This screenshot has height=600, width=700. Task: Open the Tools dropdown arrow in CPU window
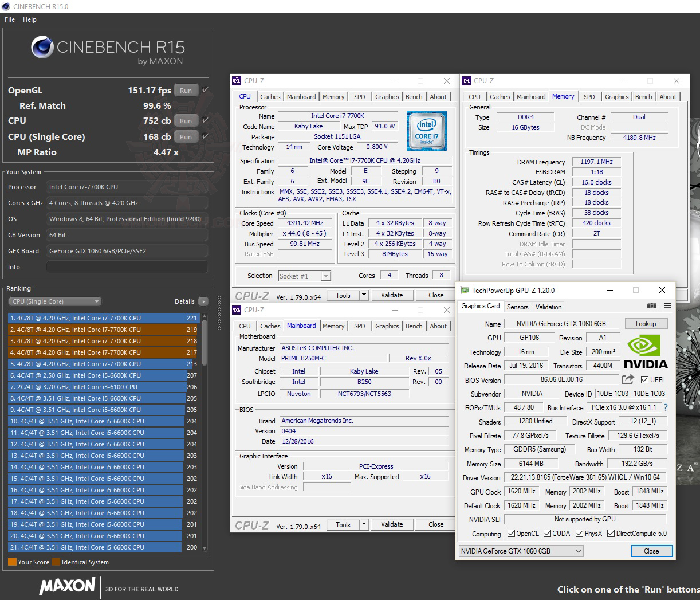point(364,295)
